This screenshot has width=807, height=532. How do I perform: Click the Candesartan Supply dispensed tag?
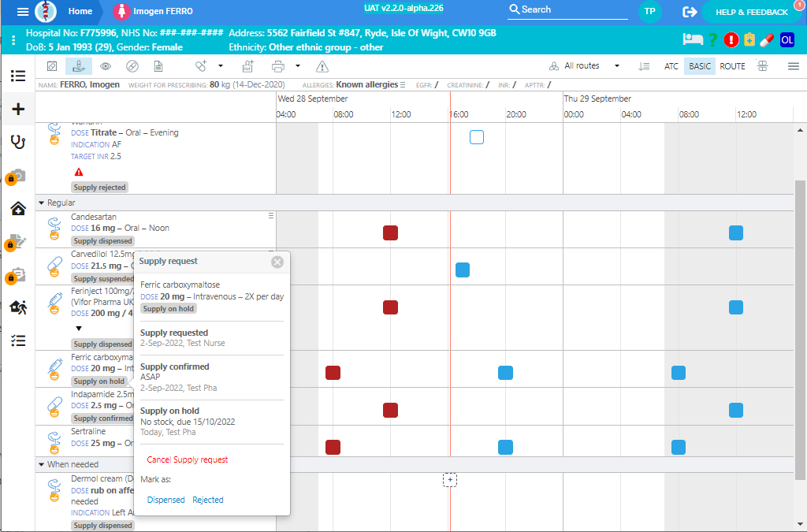click(x=103, y=241)
